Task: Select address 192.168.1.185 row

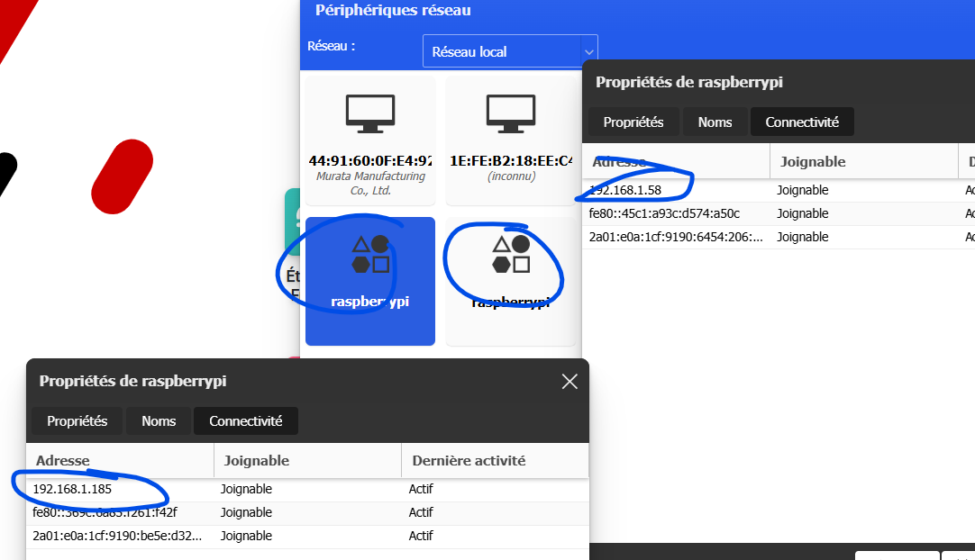Action: [x=307, y=489]
